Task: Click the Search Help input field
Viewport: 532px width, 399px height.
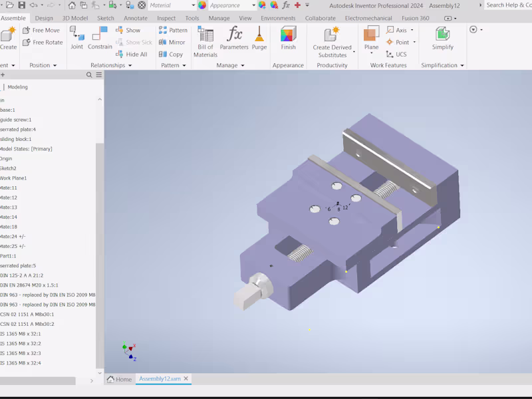Action: (x=508, y=5)
